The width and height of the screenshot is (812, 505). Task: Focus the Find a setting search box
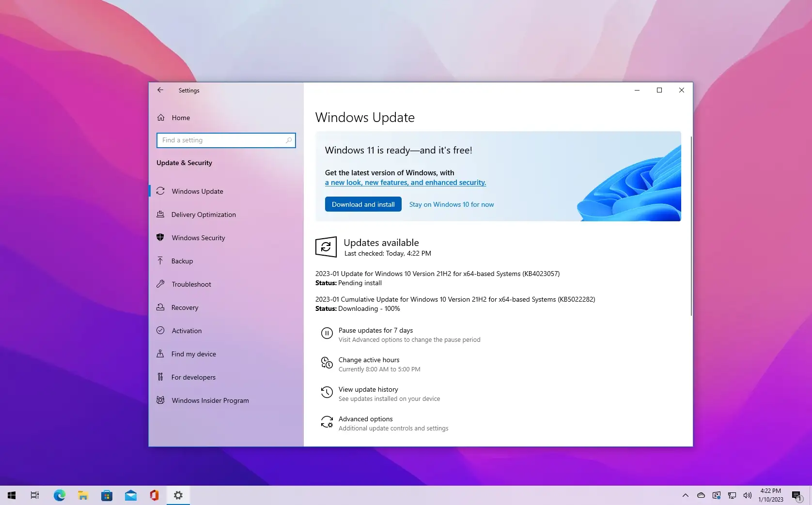[226, 140]
